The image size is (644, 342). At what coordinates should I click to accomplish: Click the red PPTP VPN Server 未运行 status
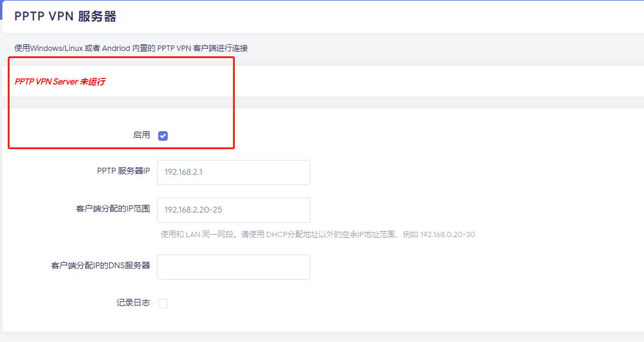59,81
